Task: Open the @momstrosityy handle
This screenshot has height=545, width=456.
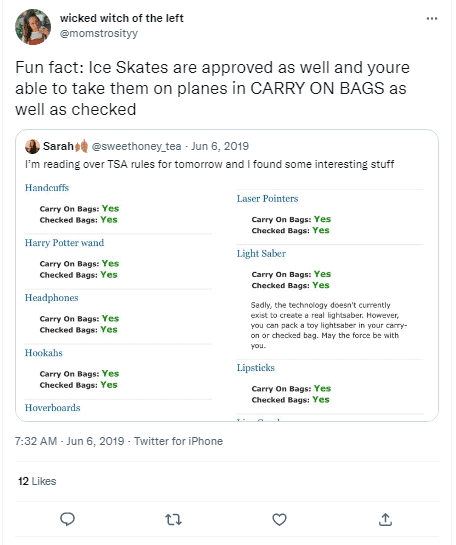Action: (99, 33)
